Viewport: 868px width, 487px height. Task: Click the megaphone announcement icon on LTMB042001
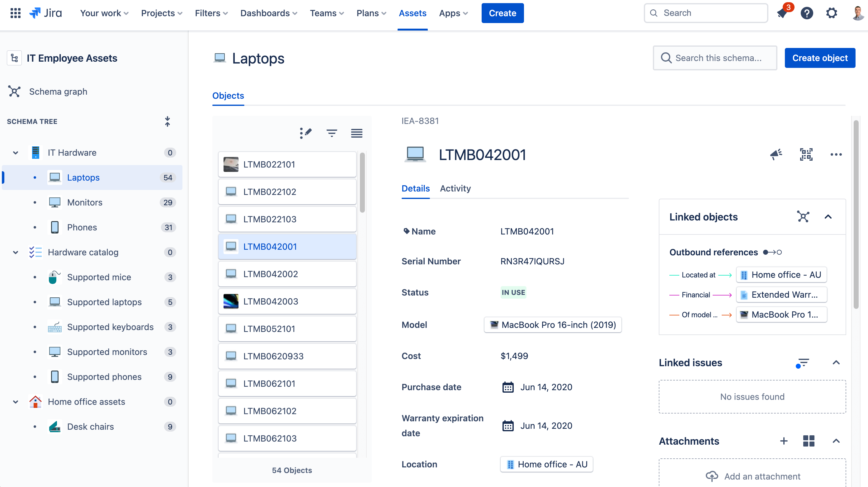coord(776,154)
